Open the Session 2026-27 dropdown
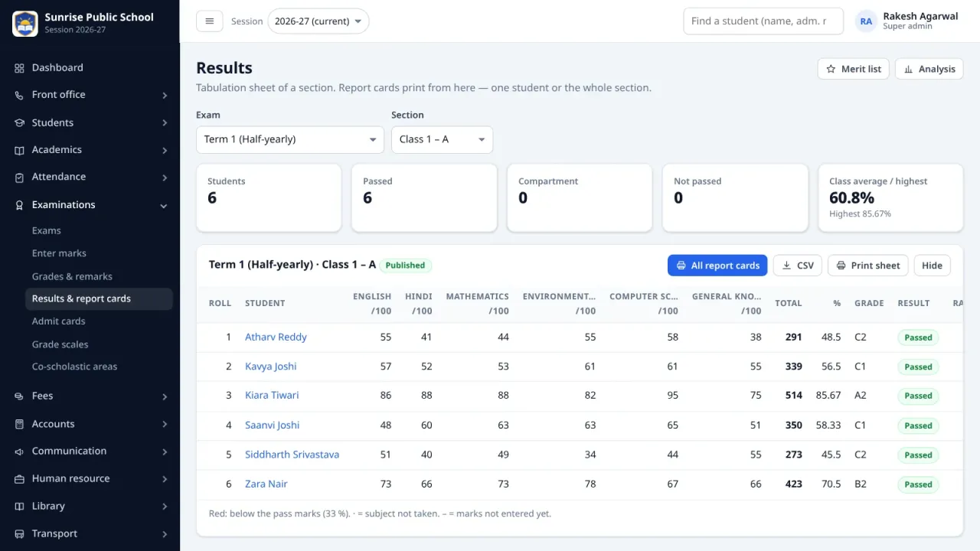 click(318, 21)
